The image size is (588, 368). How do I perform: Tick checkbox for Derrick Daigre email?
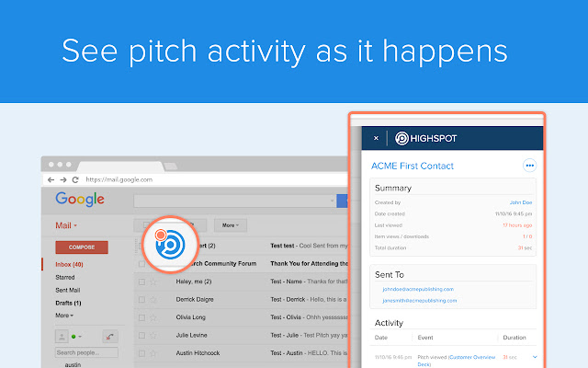(x=141, y=300)
